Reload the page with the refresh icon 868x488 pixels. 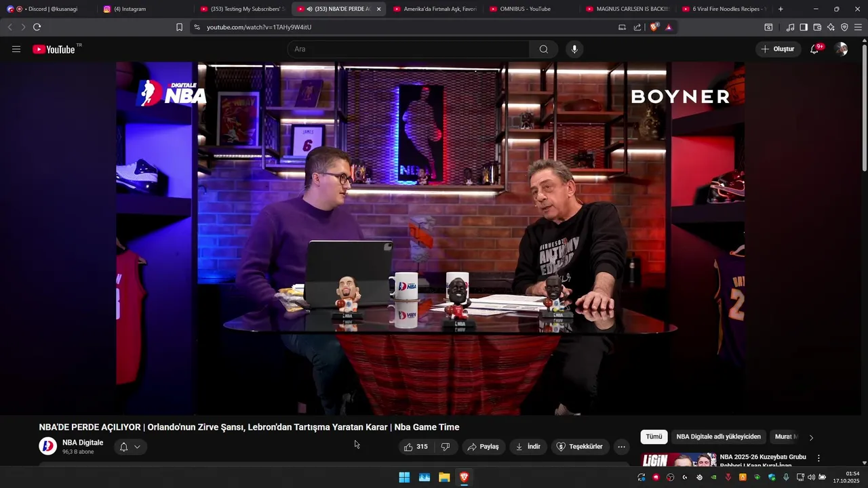click(37, 27)
